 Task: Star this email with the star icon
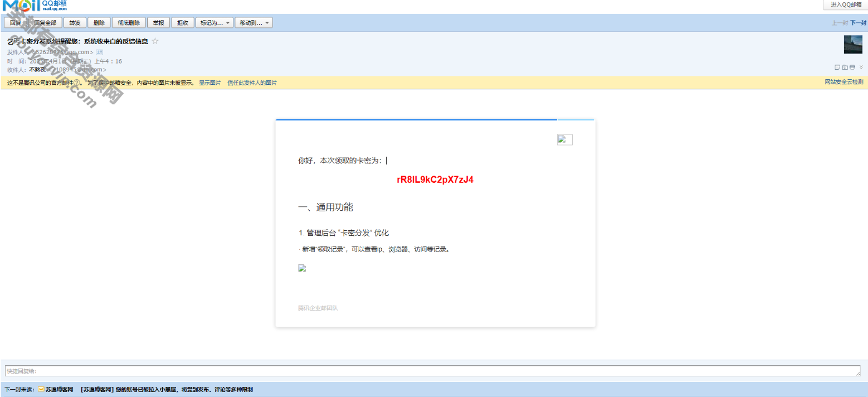(155, 41)
